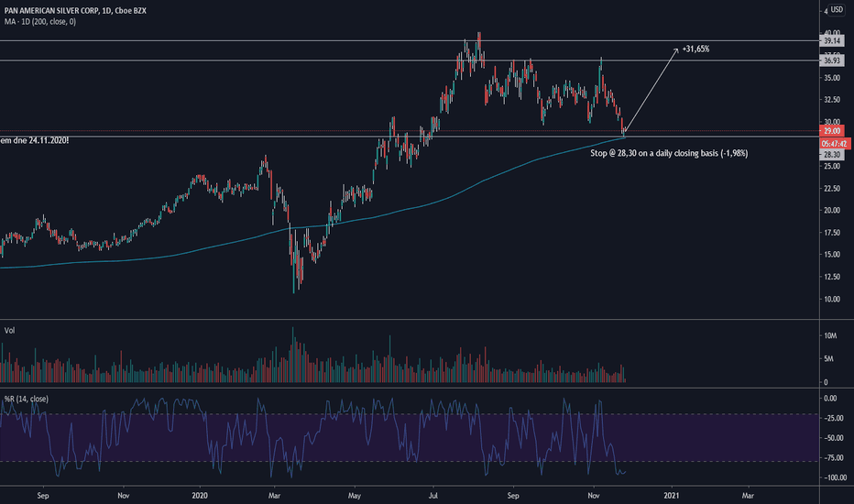The width and height of the screenshot is (854, 504).
Task: Click the 2020 label on time axis
Action: point(200,496)
